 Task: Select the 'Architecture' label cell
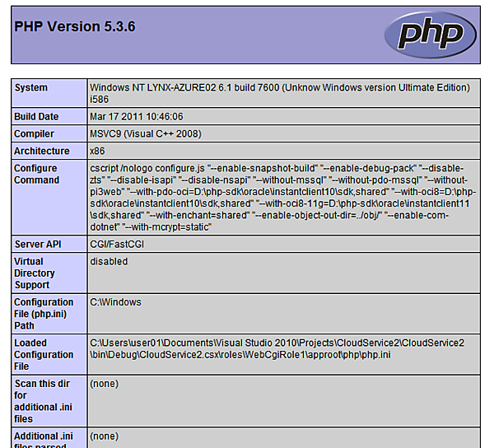49,151
